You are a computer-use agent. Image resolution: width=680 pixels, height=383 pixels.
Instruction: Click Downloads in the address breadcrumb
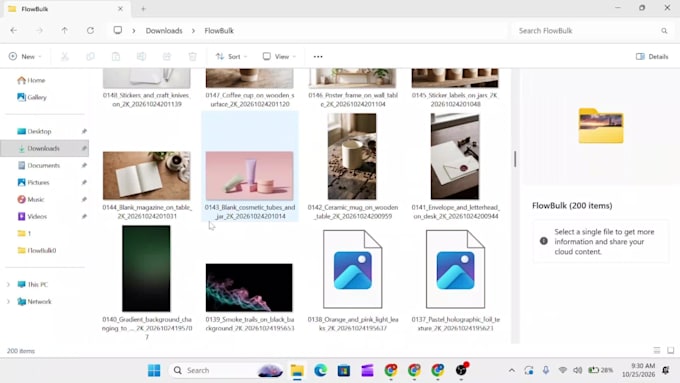coord(164,31)
